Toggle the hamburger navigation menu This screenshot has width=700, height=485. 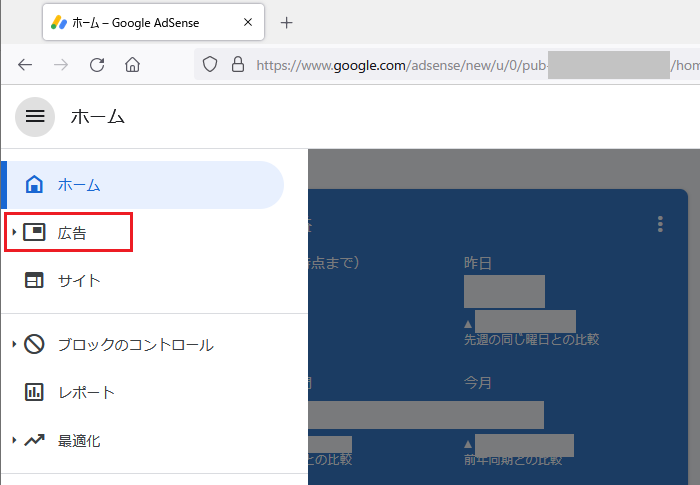click(x=35, y=117)
